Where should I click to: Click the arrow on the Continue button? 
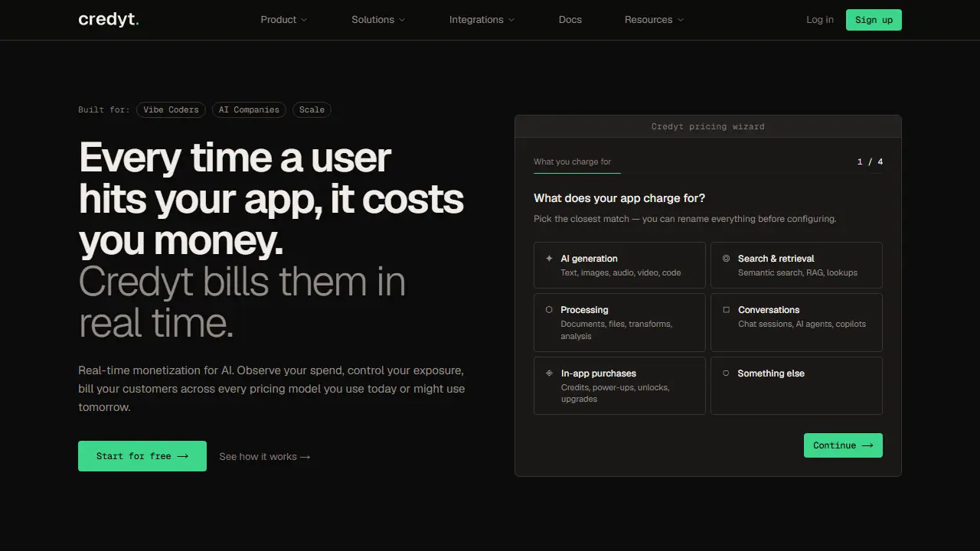pyautogui.click(x=867, y=445)
